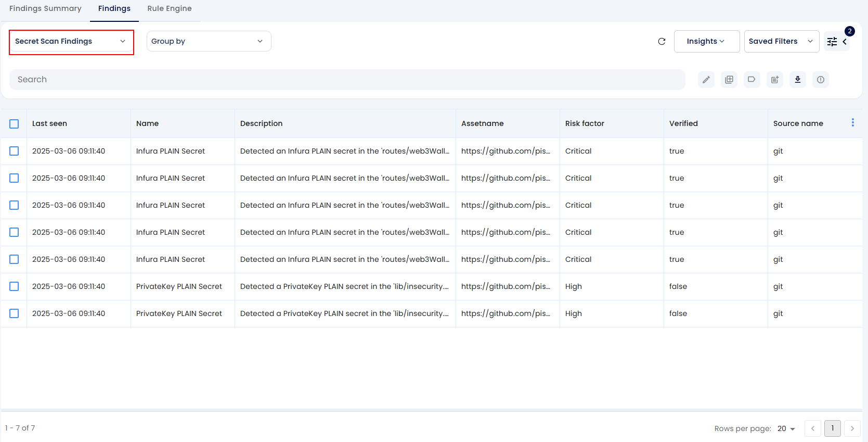The width and height of the screenshot is (868, 442).
Task: Click last row's 'High' risk factor
Action: point(574,313)
